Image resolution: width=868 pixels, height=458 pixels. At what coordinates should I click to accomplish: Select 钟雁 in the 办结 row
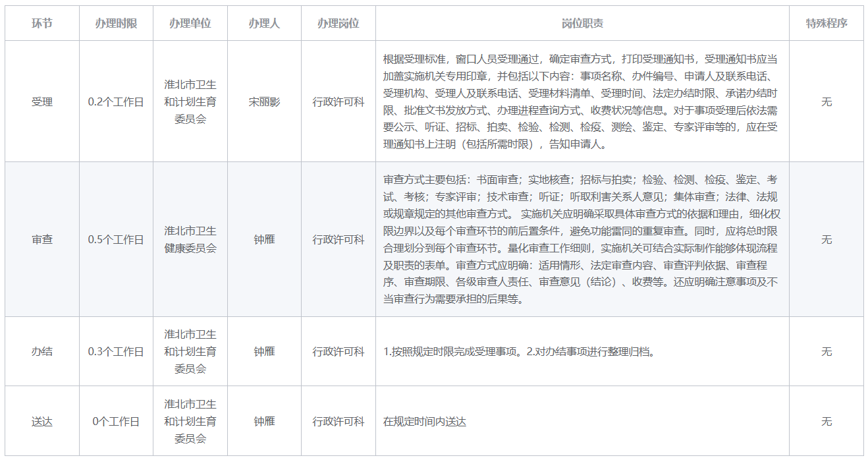[264, 352]
